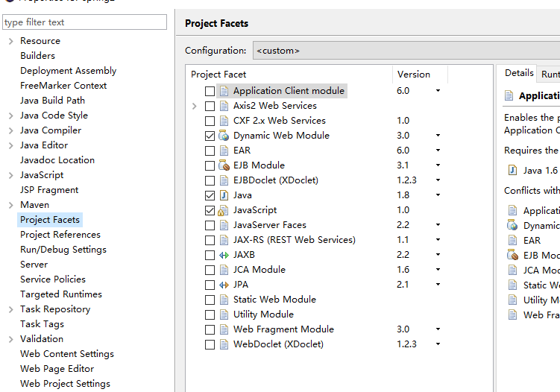Click the JavaServer Faces icon
Viewport: 560px width, 392px height.
coord(224,225)
